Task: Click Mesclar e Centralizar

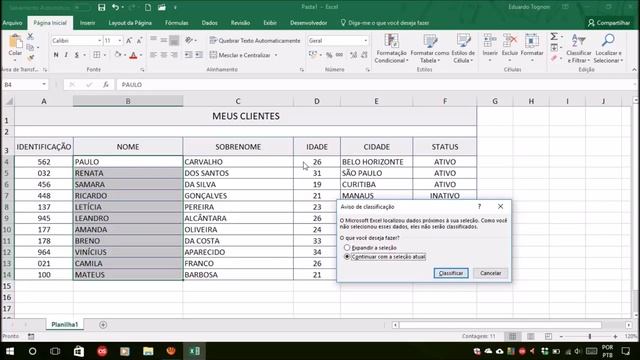Action: 240,55
